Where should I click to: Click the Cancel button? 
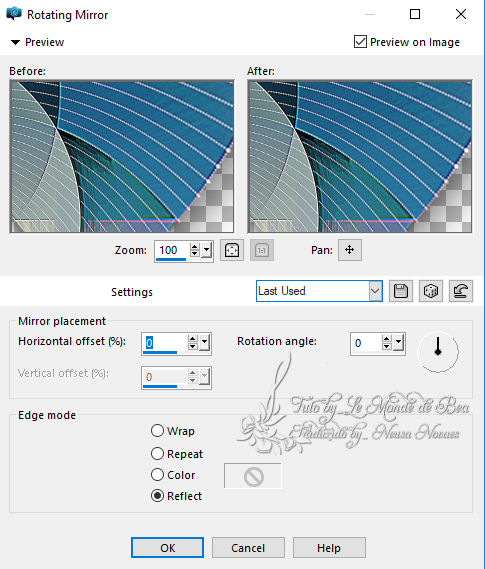pyautogui.click(x=248, y=548)
